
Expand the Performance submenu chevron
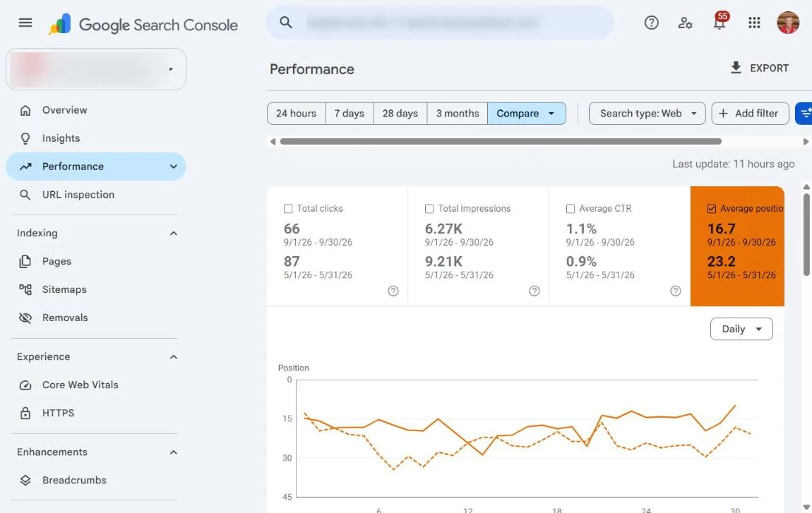174,167
